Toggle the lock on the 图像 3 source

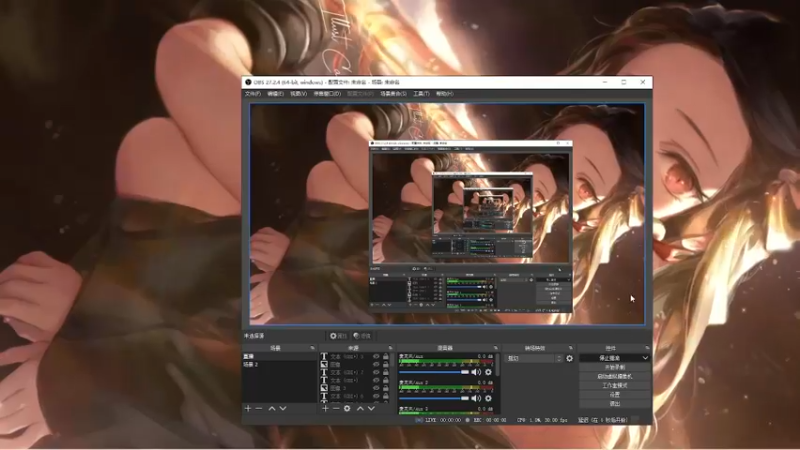click(386, 388)
